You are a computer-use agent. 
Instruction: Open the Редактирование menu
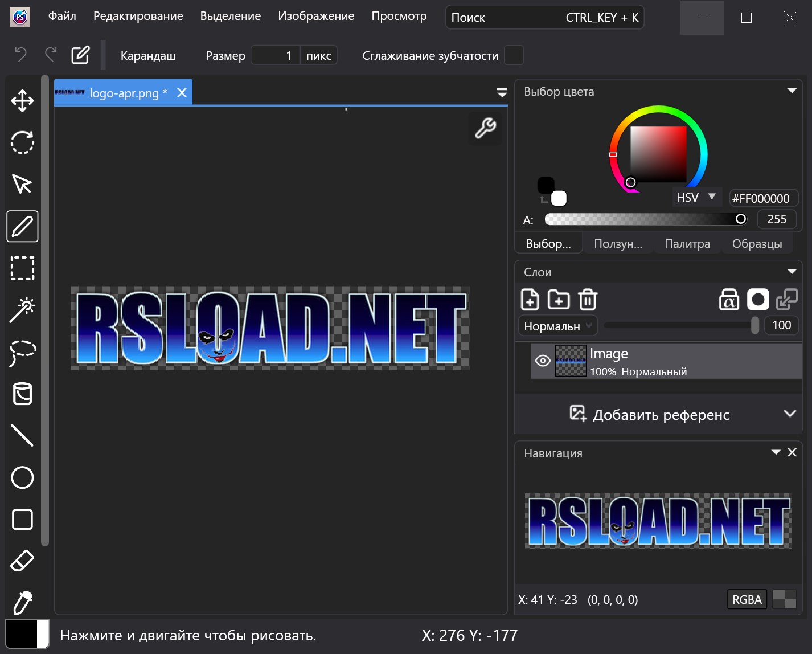coord(138,16)
